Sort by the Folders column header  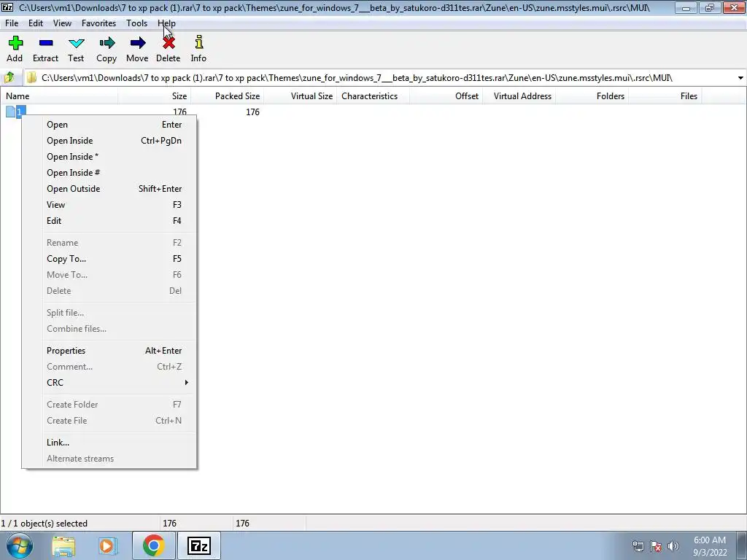[592, 96]
